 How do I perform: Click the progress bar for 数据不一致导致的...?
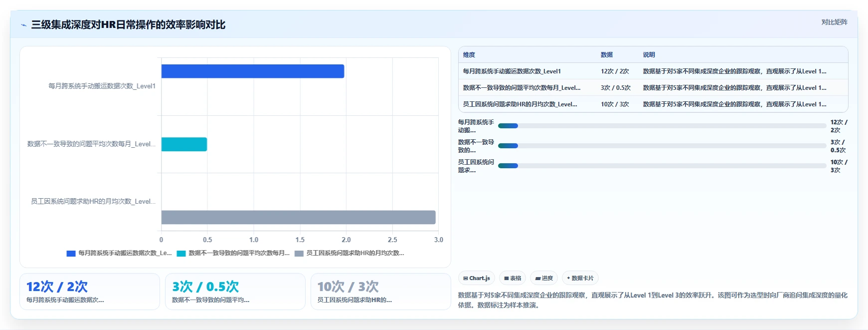[x=662, y=146]
